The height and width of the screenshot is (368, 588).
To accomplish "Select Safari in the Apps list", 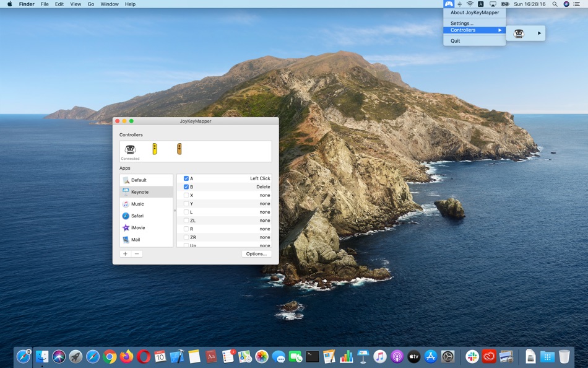I will pyautogui.click(x=137, y=216).
